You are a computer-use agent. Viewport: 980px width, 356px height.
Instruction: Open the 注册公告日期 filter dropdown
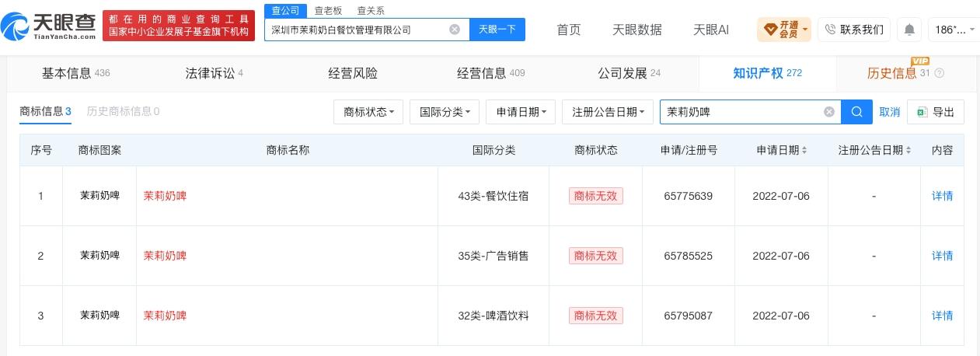pos(608,112)
